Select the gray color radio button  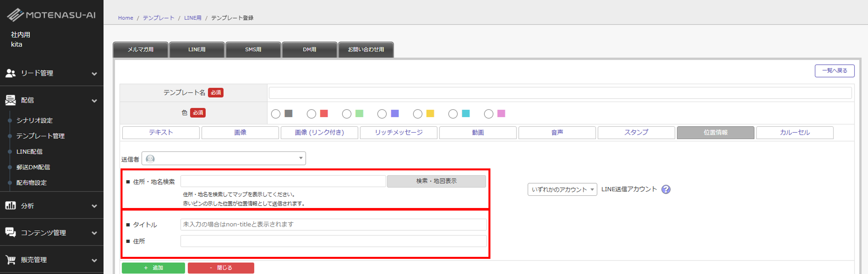click(276, 114)
